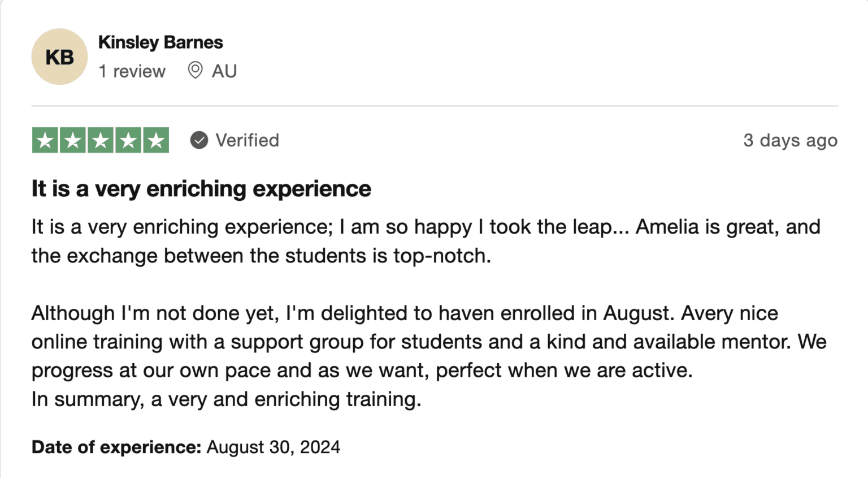Click the fourth green rating star
This screenshot has width=868, height=478.
tap(128, 140)
